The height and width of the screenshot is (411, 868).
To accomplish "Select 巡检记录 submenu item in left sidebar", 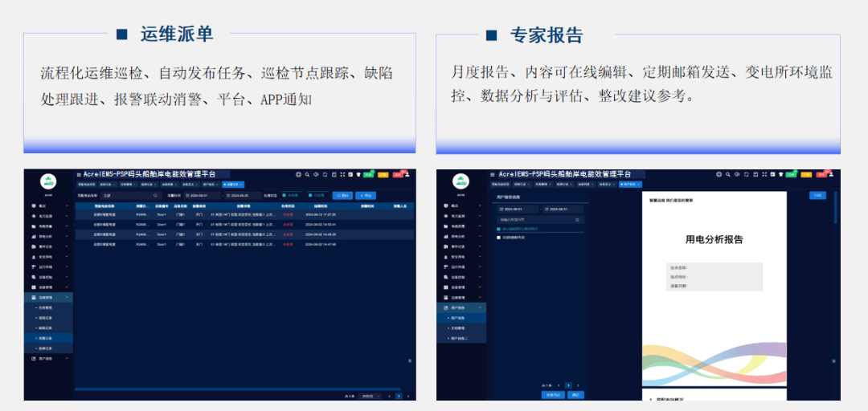I will tap(45, 318).
